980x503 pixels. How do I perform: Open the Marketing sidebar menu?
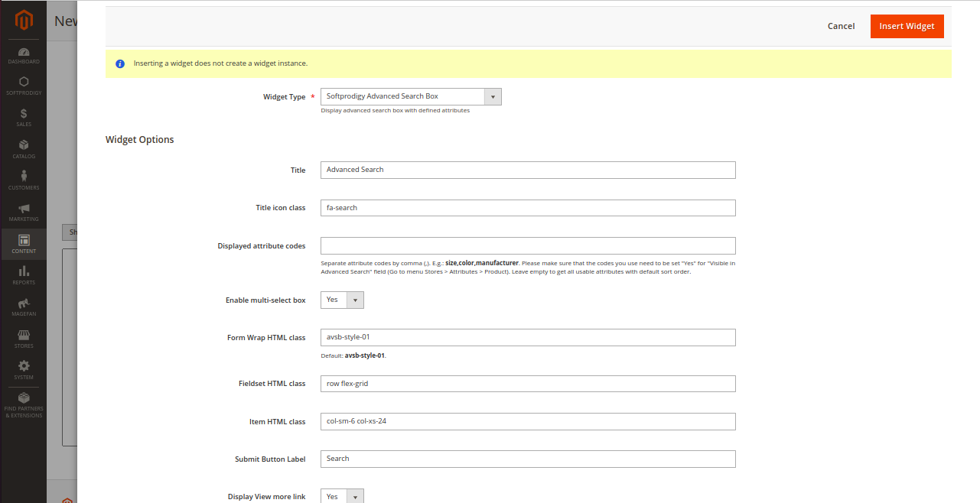click(24, 213)
